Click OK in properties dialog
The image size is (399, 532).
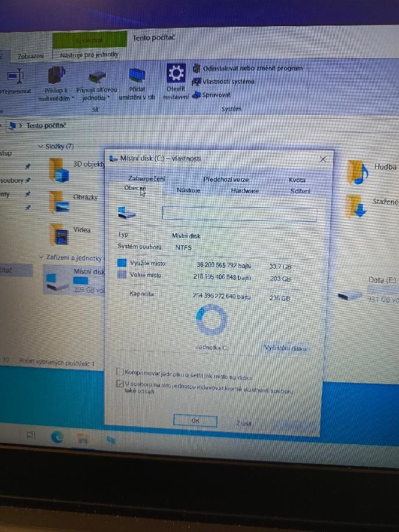tap(195, 421)
